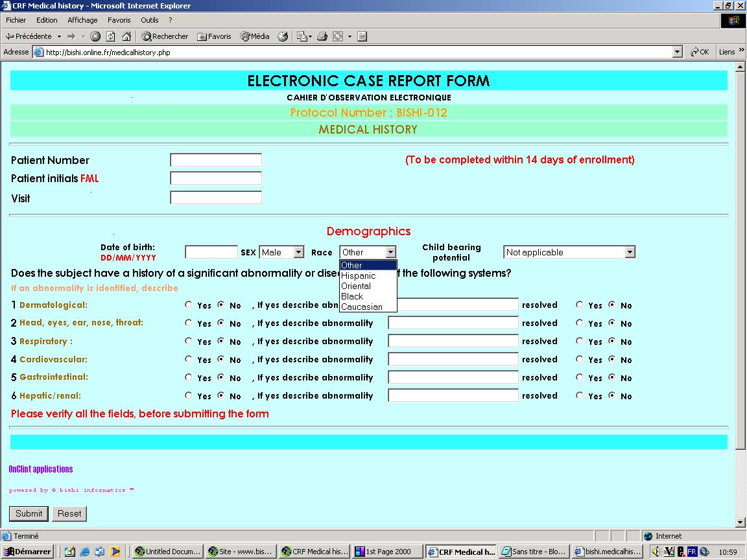
Task: Click the History icon in toolbar
Action: click(283, 36)
